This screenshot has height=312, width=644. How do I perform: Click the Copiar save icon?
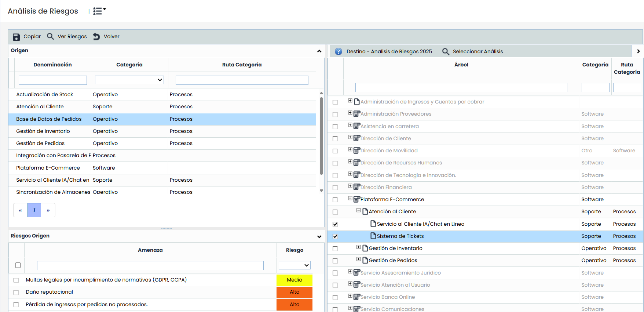coord(16,37)
